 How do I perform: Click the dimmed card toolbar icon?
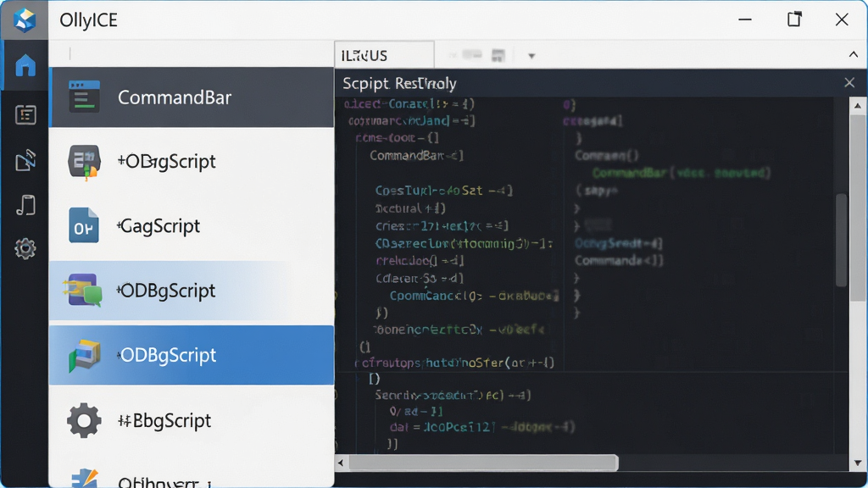pos(471,55)
